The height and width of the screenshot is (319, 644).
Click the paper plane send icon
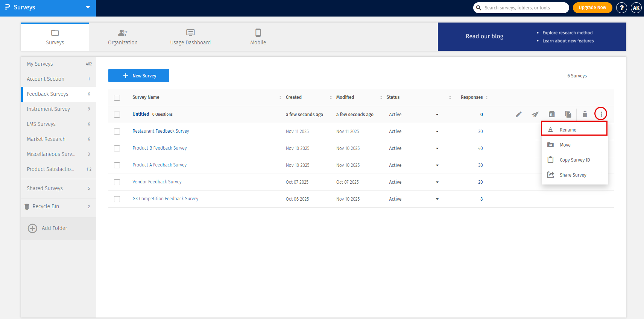(535, 114)
